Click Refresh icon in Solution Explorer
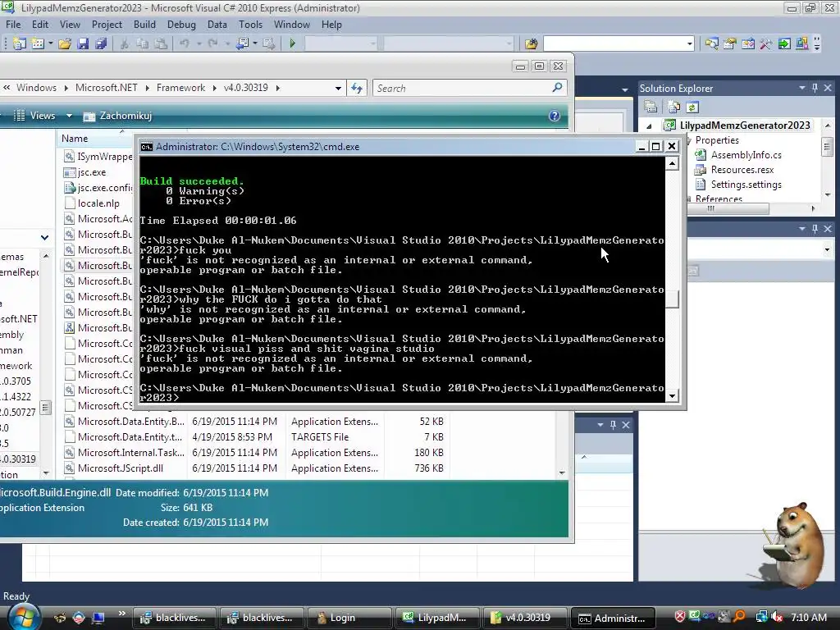Viewport: 840px width, 630px height. pyautogui.click(x=692, y=107)
